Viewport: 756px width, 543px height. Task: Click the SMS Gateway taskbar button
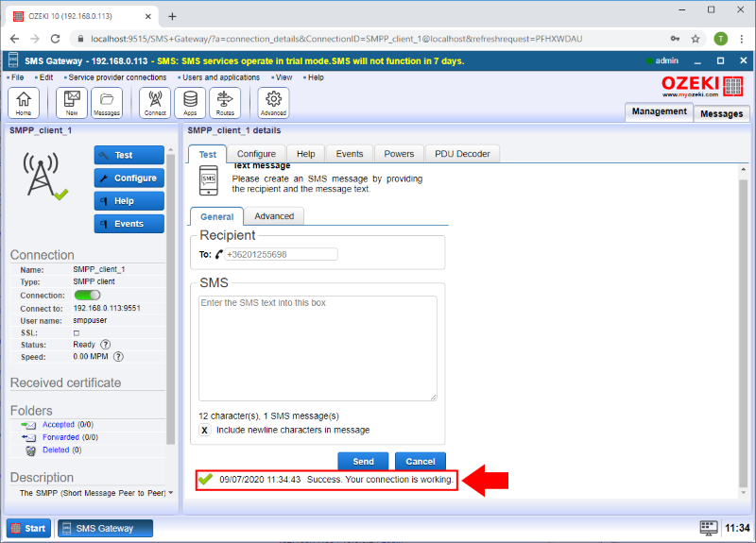point(105,528)
